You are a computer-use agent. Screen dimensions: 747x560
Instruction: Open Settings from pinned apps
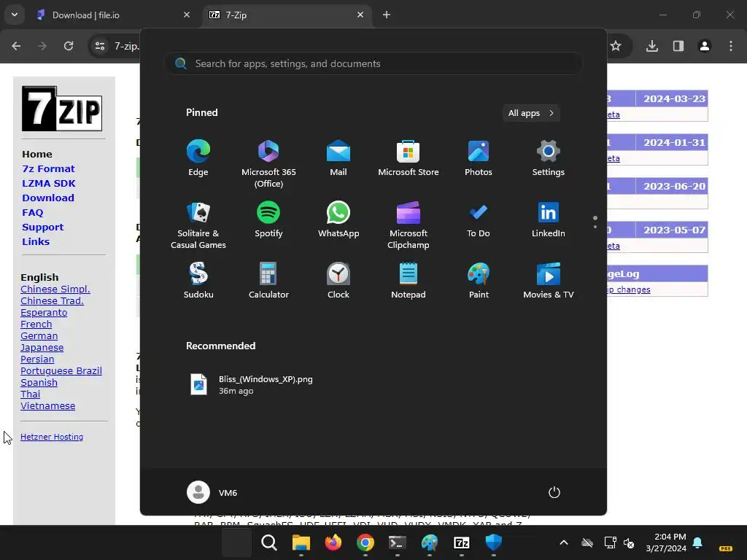549,158
